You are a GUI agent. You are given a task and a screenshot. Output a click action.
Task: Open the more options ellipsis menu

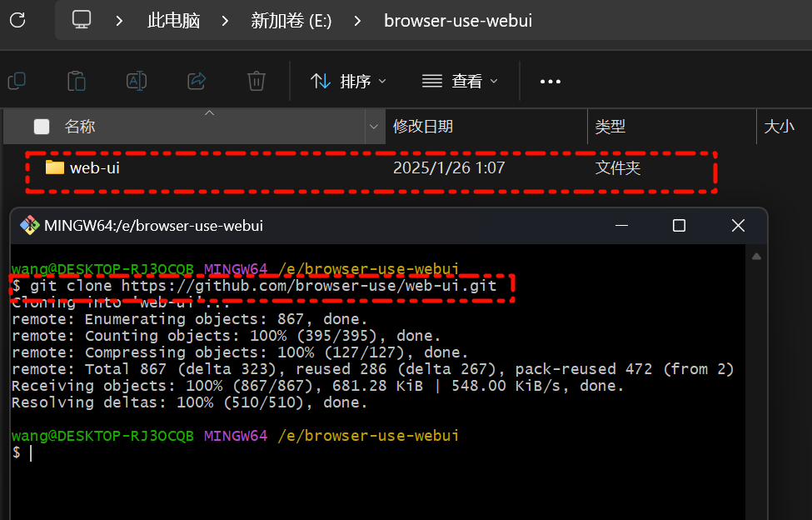(x=550, y=82)
